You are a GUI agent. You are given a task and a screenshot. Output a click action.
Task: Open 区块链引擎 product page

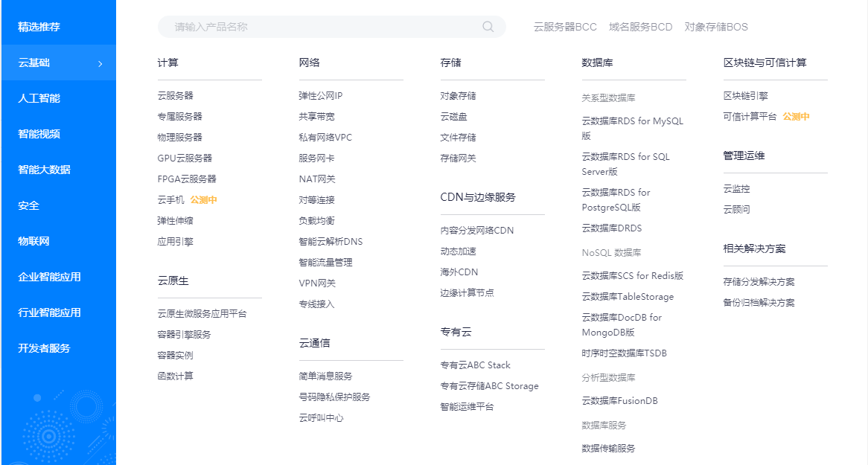(x=745, y=96)
